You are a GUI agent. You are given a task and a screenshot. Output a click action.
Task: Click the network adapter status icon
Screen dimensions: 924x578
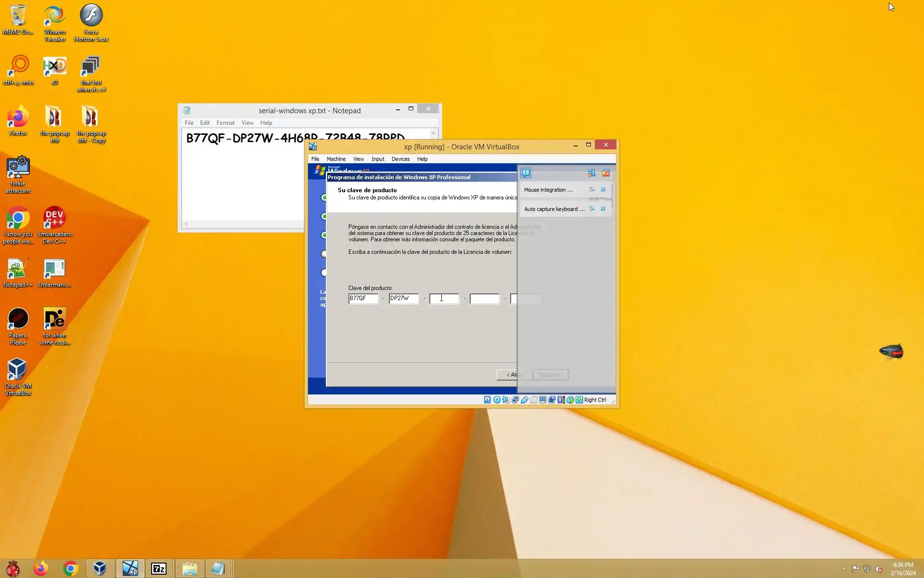[x=515, y=400]
